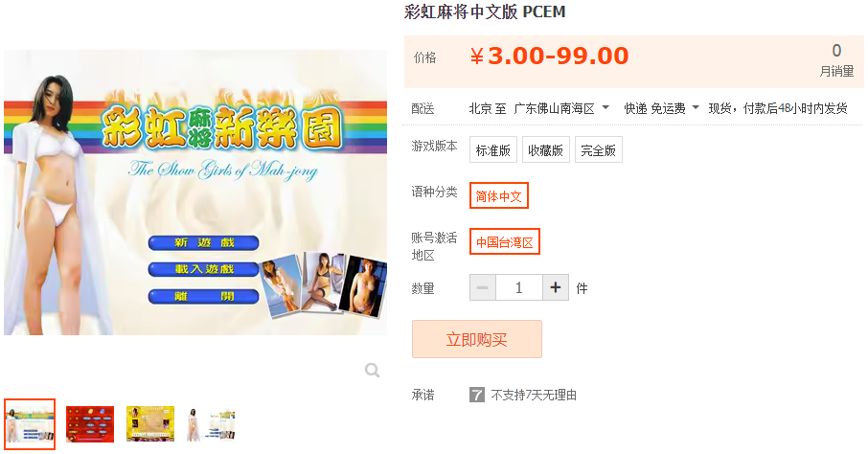The width and height of the screenshot is (868, 454).
Task: Select the first product thumbnail with red border
Action: [30, 423]
